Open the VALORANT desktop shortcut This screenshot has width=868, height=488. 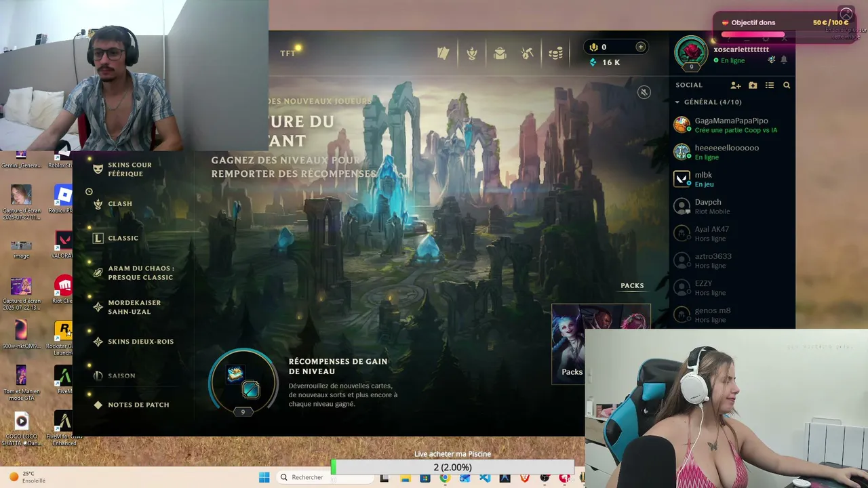[x=63, y=245]
